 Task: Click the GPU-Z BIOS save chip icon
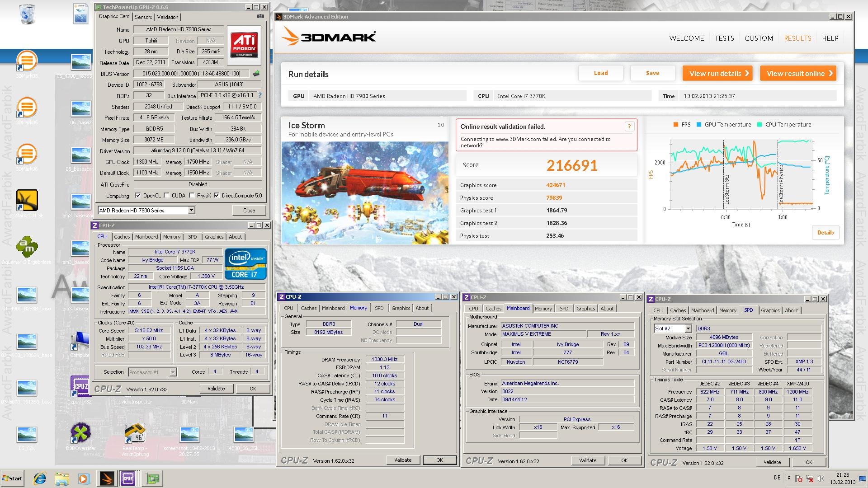point(256,73)
